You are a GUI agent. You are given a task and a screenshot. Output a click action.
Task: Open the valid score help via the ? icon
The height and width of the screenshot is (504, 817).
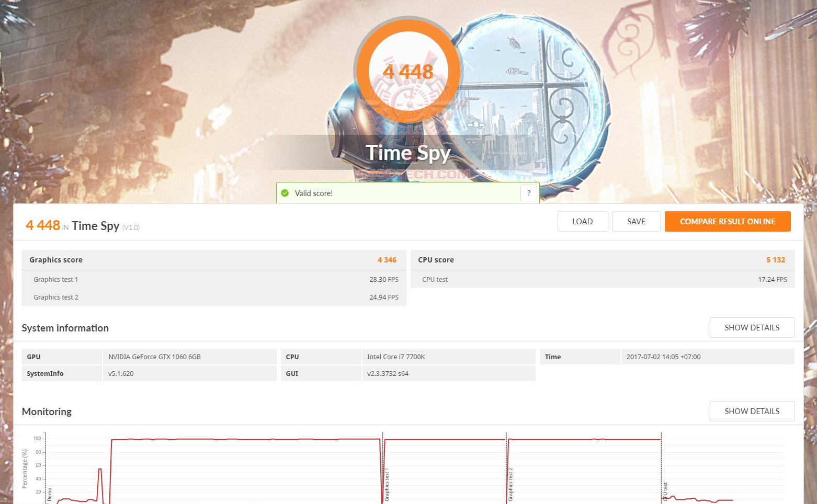point(529,193)
